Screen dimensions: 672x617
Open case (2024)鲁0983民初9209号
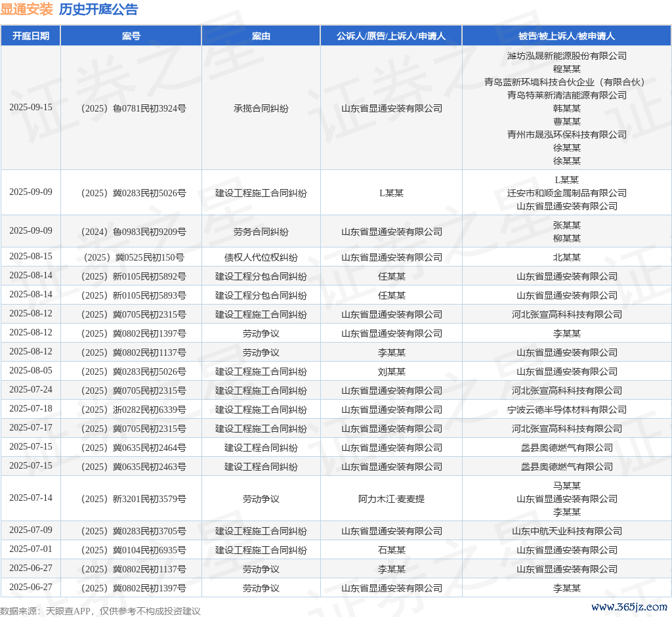pyautogui.click(x=131, y=232)
